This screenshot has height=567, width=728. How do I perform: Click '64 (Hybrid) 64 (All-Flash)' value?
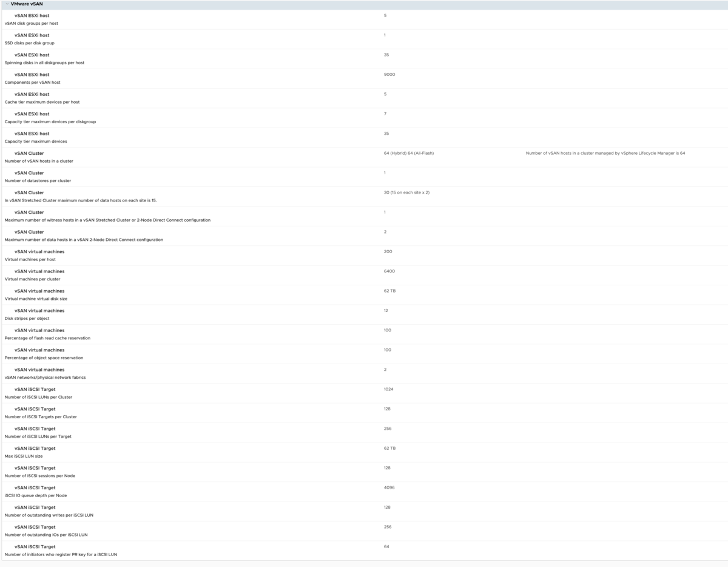coord(409,153)
